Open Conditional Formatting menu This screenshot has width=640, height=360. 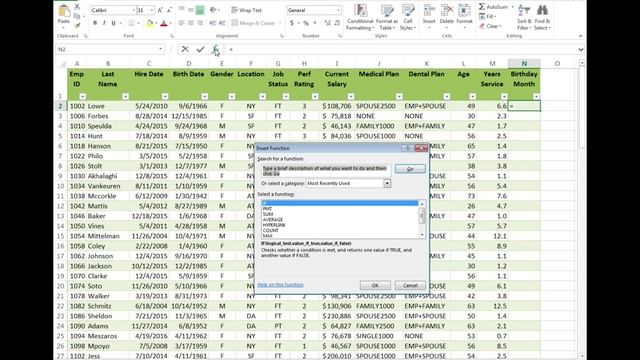(x=360, y=17)
